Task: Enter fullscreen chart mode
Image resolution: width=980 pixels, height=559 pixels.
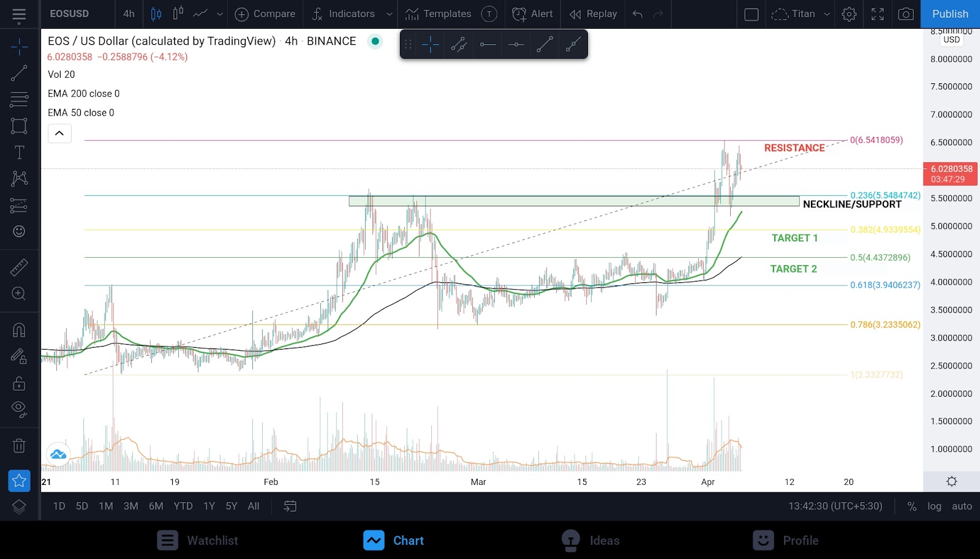Action: [x=878, y=14]
